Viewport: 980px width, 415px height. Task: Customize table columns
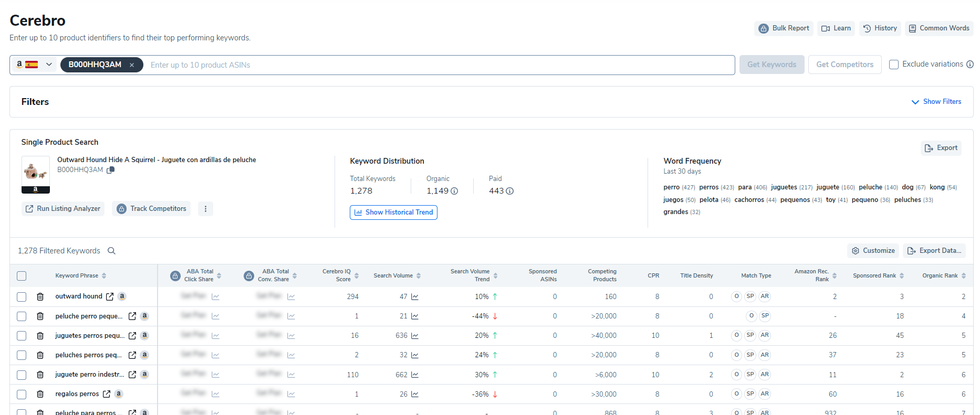[873, 251]
